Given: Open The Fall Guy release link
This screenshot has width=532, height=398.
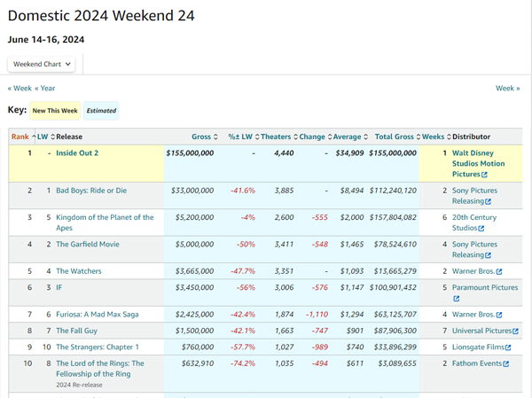Looking at the screenshot, I should (x=76, y=331).
